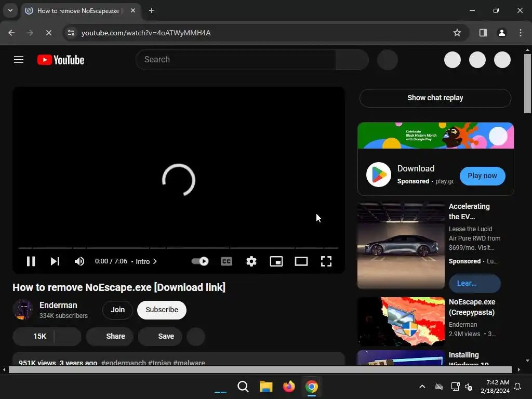The width and height of the screenshot is (532, 399).
Task: Click the Learn more ad button
Action: (x=474, y=283)
